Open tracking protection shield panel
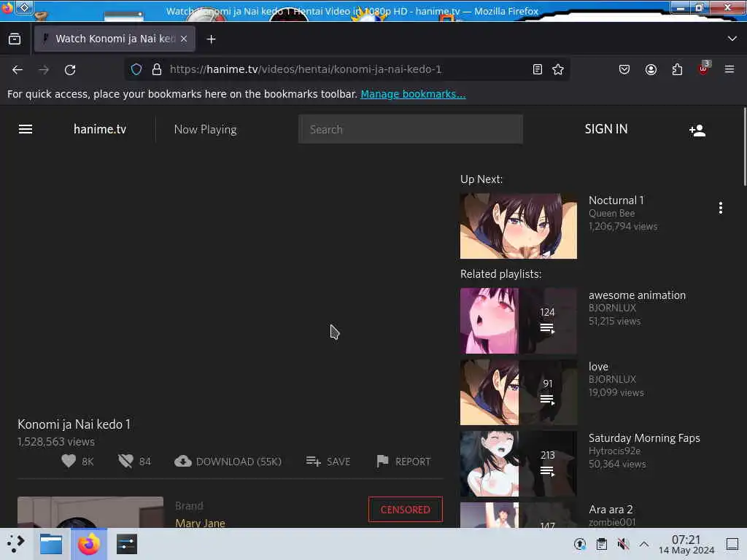 pos(136,69)
